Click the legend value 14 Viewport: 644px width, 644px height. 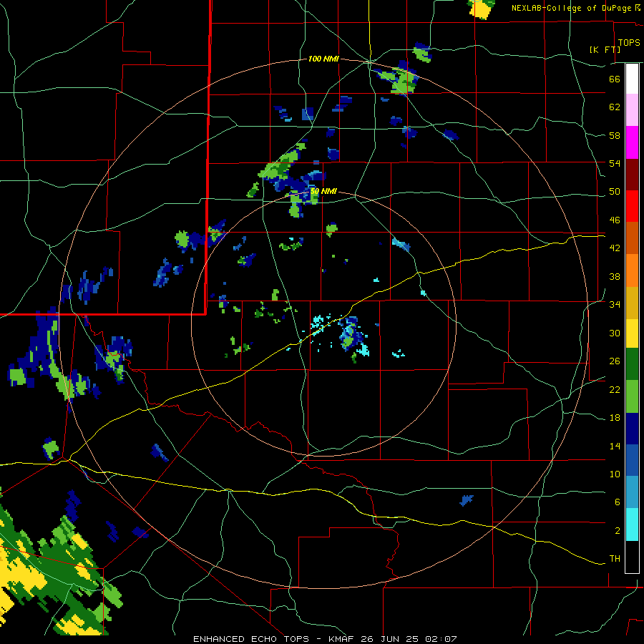pyautogui.click(x=615, y=446)
